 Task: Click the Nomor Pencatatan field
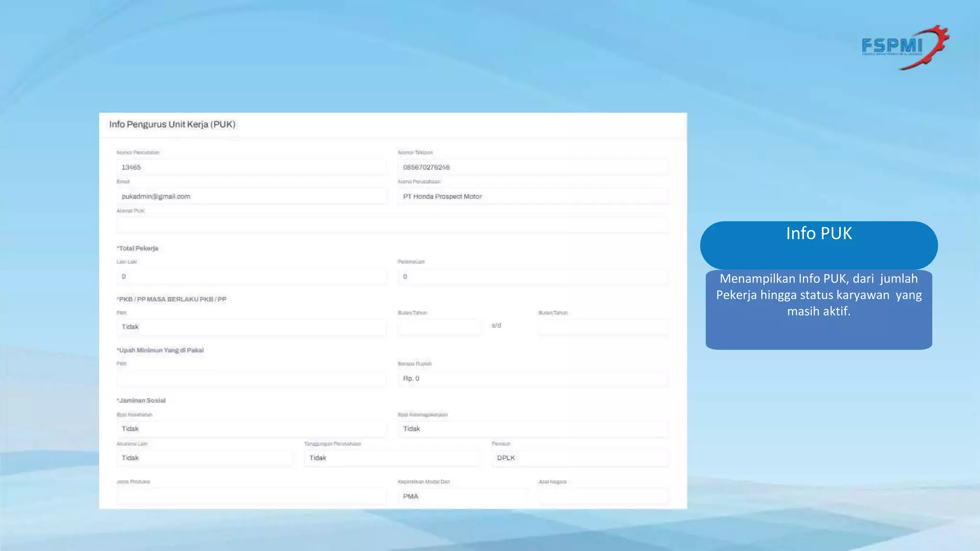251,167
